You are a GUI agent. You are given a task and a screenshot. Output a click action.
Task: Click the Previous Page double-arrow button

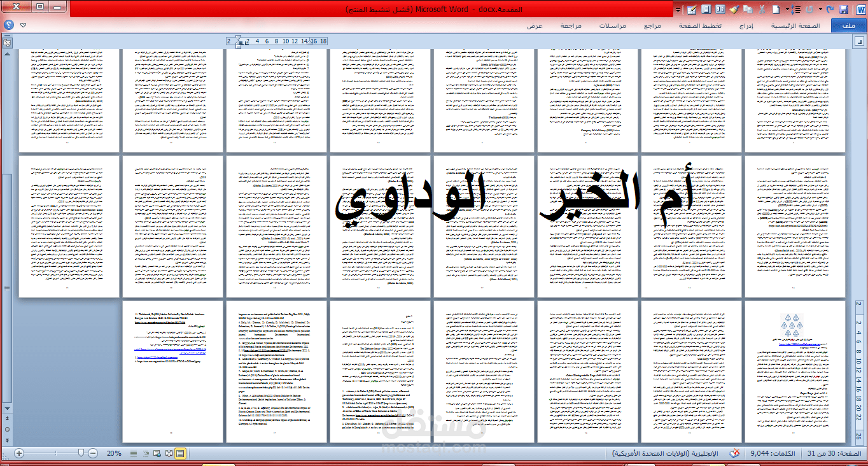pyautogui.click(x=7, y=419)
